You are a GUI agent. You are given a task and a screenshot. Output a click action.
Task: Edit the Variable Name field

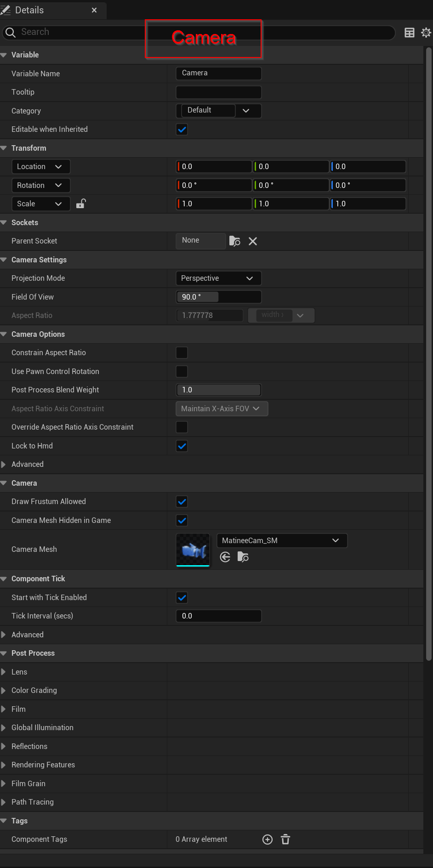click(219, 73)
